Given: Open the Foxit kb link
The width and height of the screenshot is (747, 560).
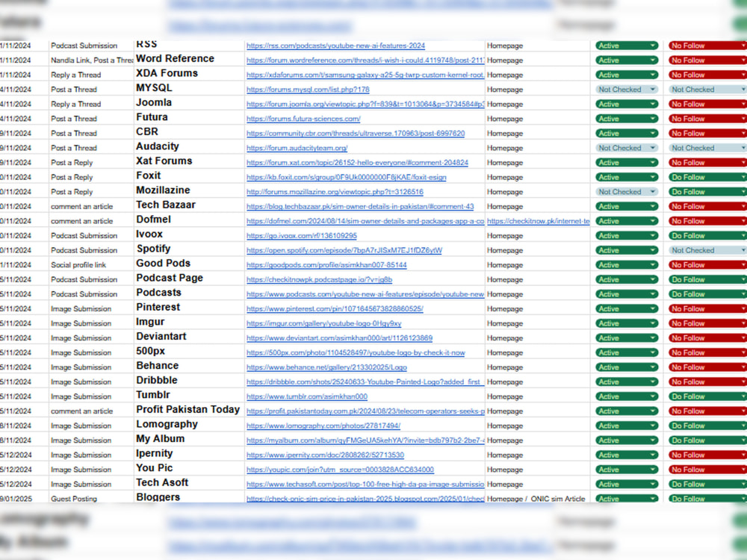Looking at the screenshot, I should [x=347, y=178].
